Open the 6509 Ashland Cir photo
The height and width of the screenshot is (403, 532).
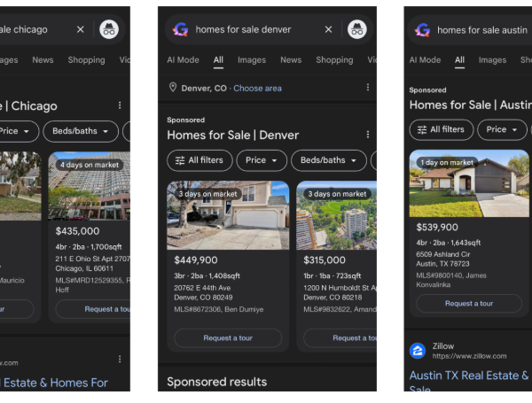point(469,183)
